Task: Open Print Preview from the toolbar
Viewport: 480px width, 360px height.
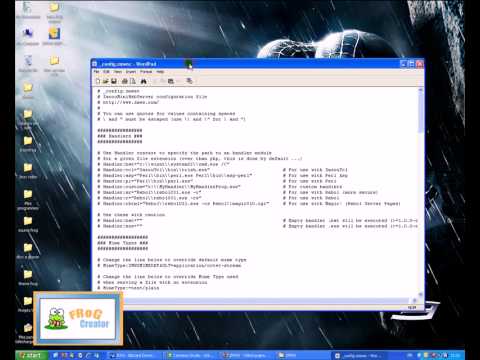Action: tap(133, 81)
